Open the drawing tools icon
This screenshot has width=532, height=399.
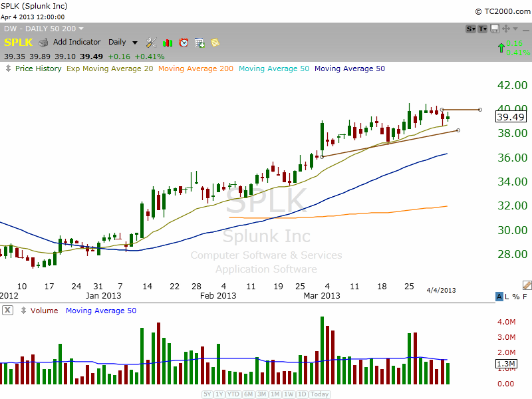(152, 43)
